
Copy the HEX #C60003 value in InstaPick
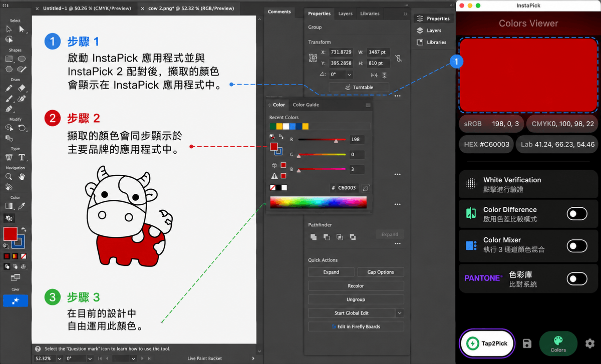486,144
